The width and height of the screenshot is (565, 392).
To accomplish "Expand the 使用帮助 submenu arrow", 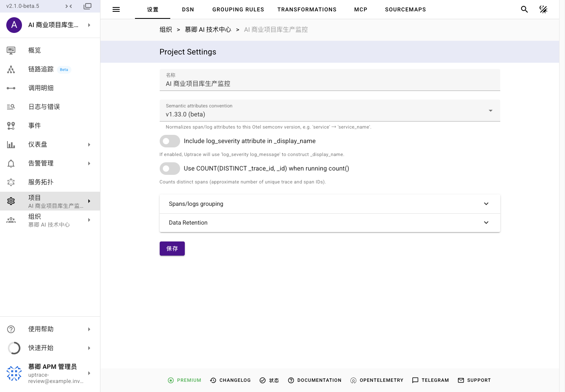I will 89,329.
